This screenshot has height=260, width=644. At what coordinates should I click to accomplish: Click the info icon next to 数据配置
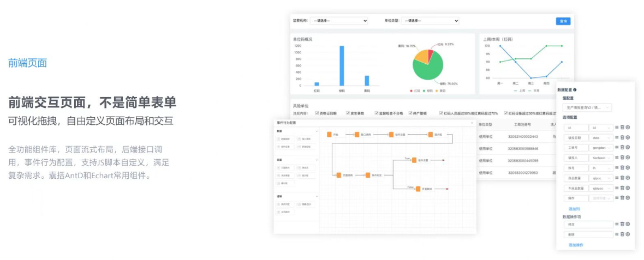(x=575, y=89)
